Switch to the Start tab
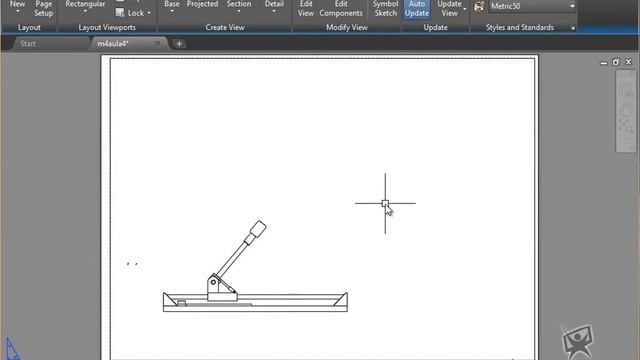Screen dimensions: 640x360 pyautogui.click(x=28, y=44)
